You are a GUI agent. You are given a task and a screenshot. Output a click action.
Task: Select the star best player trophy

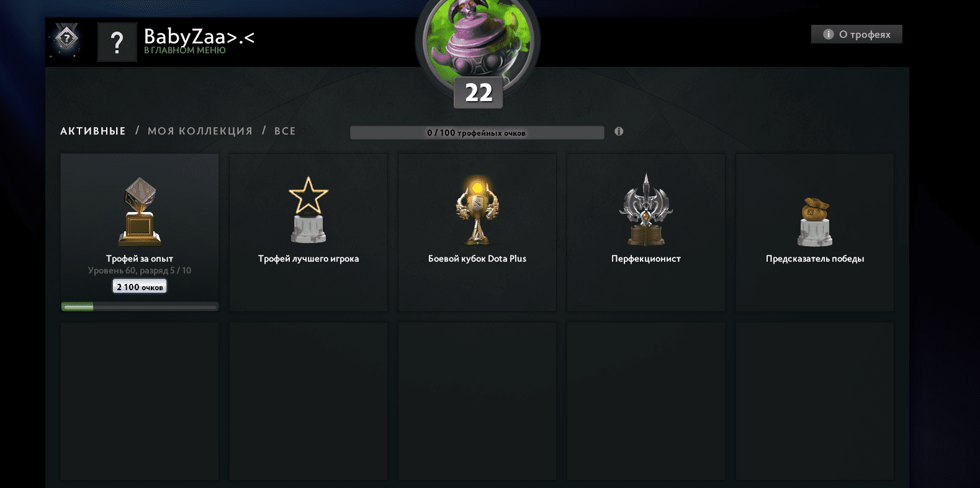(x=308, y=210)
